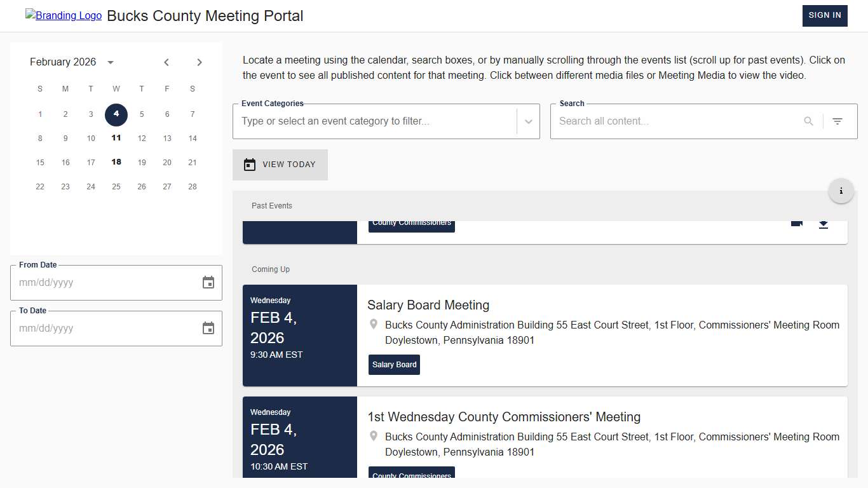Click the location pin for Salary Board Meeting

coord(374,324)
